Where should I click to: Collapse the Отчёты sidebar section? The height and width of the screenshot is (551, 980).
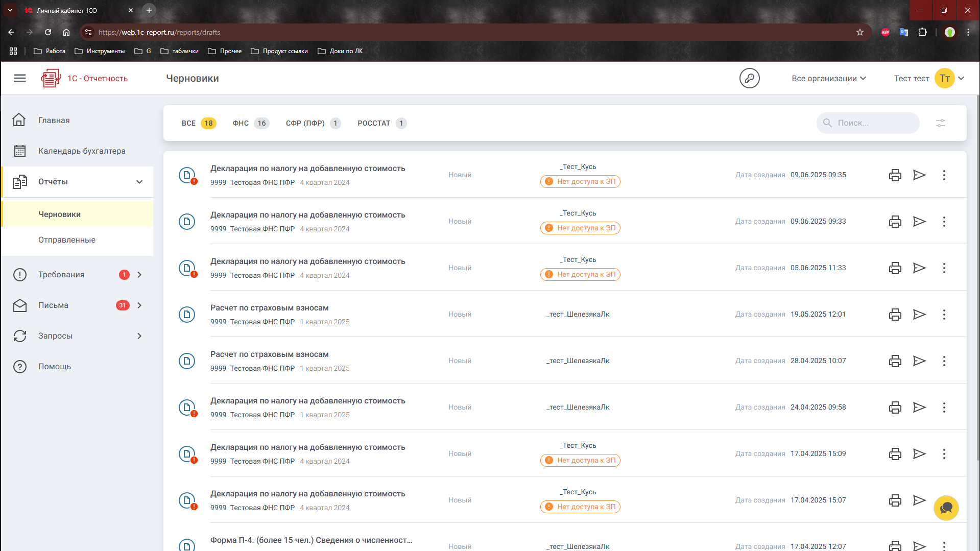[x=139, y=182]
